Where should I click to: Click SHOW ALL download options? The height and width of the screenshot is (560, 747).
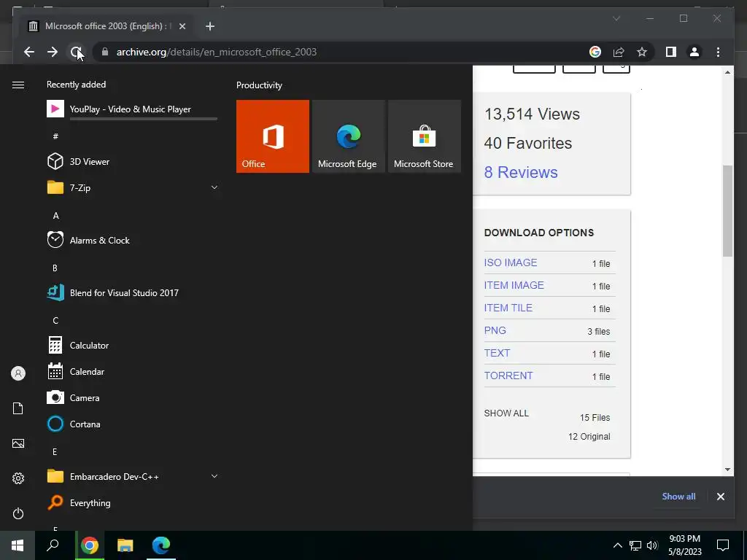tap(506, 413)
